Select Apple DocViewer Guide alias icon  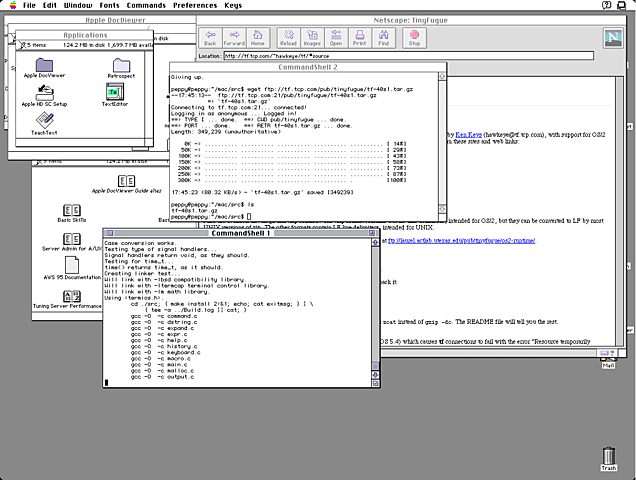pos(126,181)
